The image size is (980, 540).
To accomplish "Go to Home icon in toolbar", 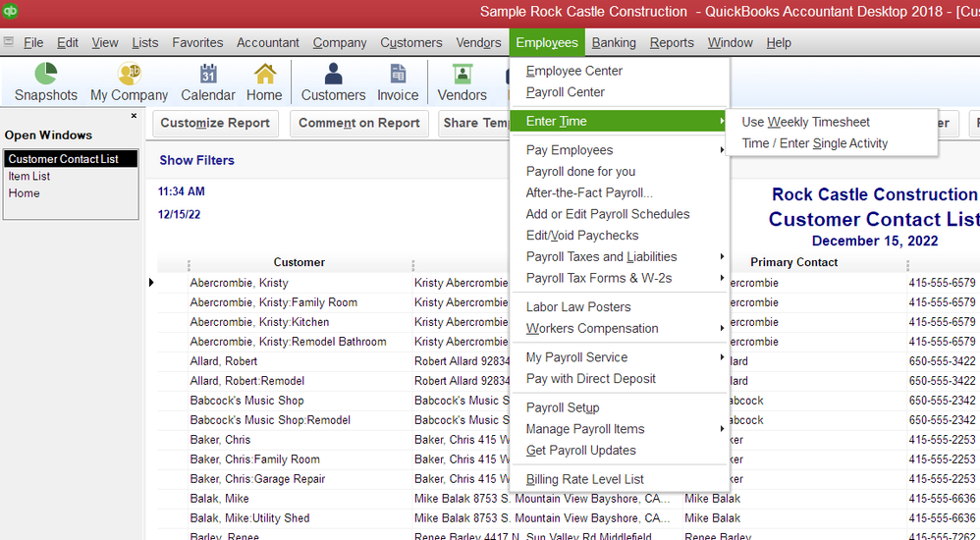I will [264, 81].
